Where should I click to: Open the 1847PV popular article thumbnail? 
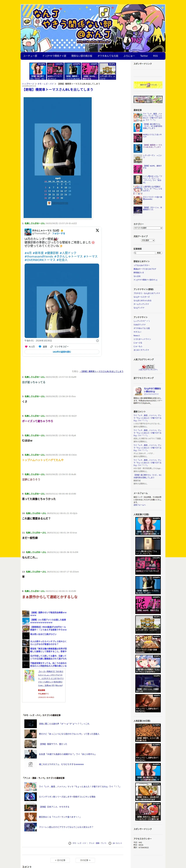pyautogui.click(x=148, y=546)
